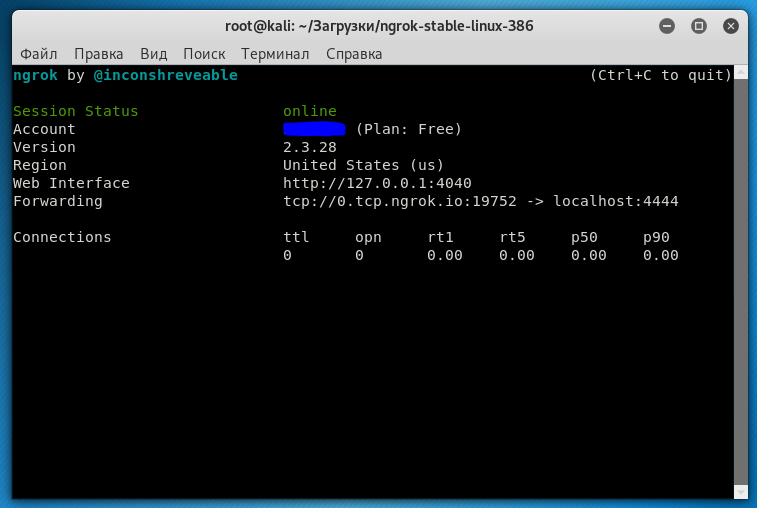Open the Поиск menu
757x508 pixels.
coord(204,54)
